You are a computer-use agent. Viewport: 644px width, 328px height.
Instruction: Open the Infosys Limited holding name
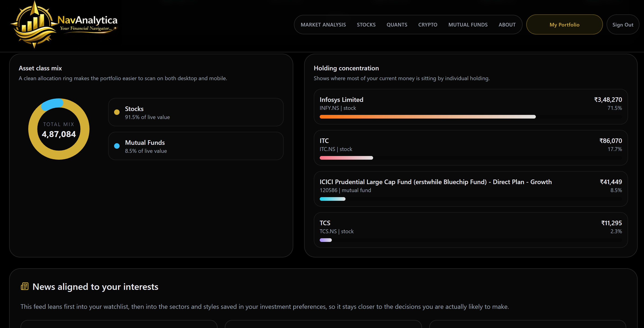(341, 100)
